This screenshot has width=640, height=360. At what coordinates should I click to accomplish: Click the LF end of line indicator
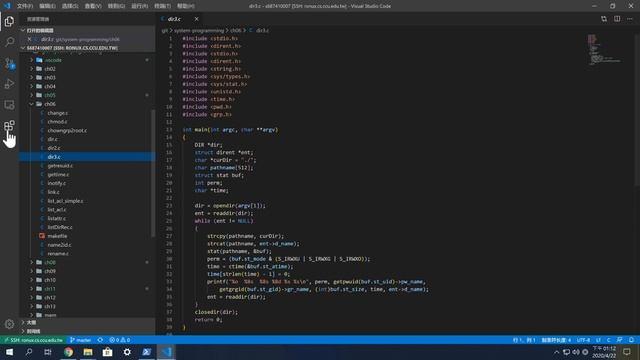point(598,340)
